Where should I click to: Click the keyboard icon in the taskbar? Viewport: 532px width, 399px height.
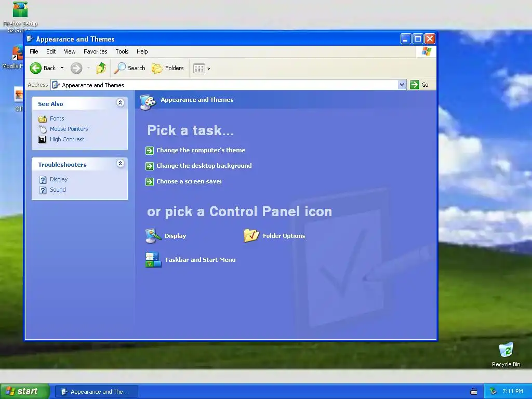[x=474, y=392]
